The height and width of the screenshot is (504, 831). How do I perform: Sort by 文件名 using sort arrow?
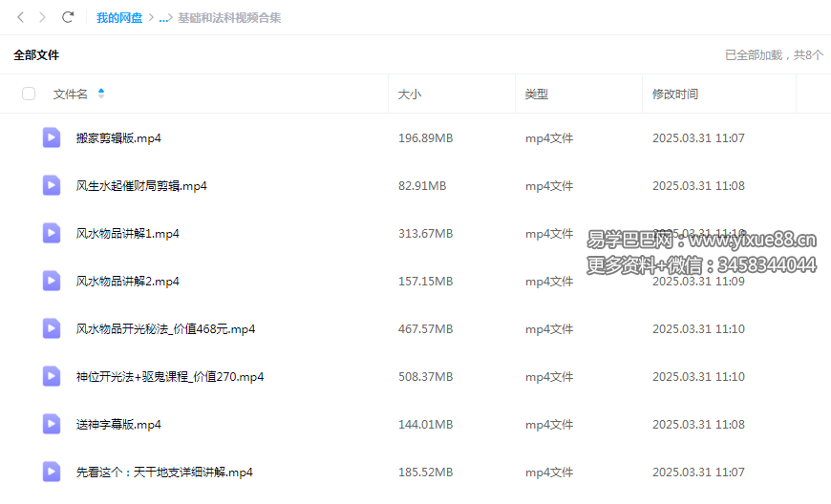101,94
